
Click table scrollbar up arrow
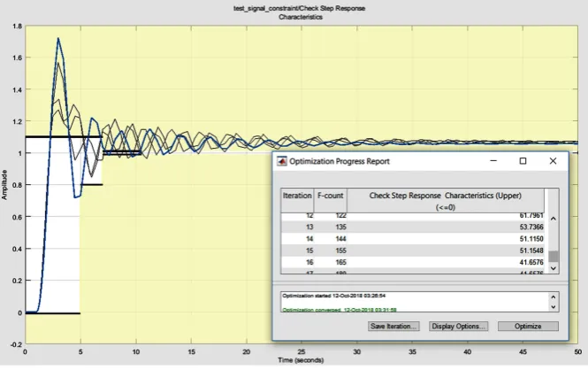(x=554, y=219)
